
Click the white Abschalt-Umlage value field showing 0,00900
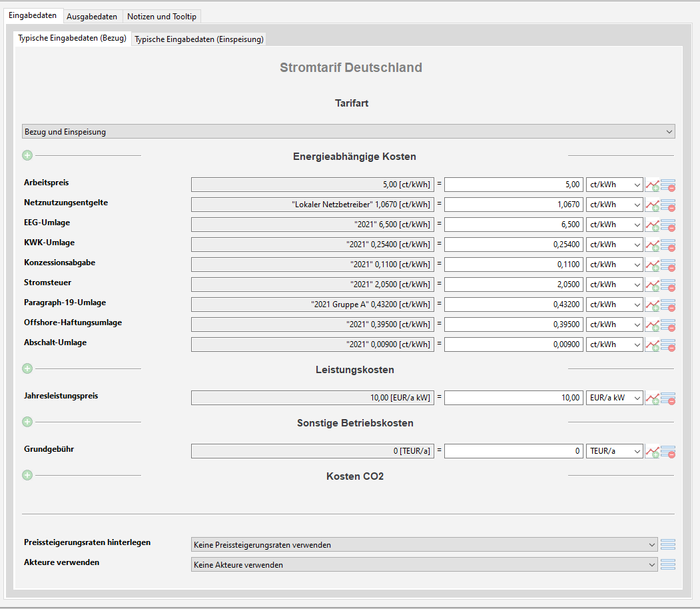point(514,344)
